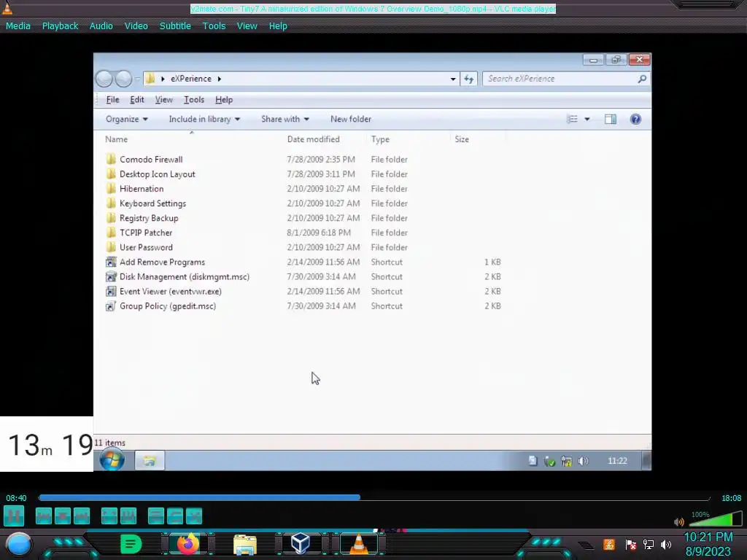Click the orange Java tray icon
The height and width of the screenshot is (560, 747).
point(609,544)
